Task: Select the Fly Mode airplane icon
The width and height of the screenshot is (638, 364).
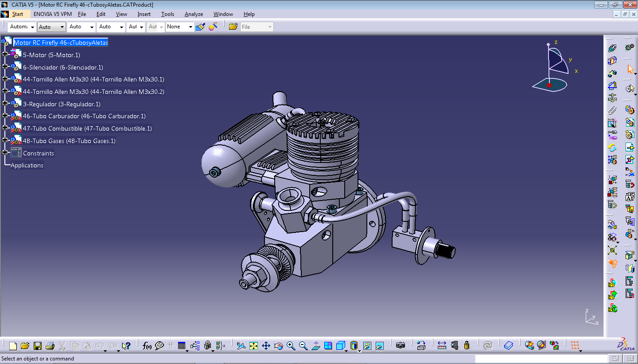Action: (241, 346)
